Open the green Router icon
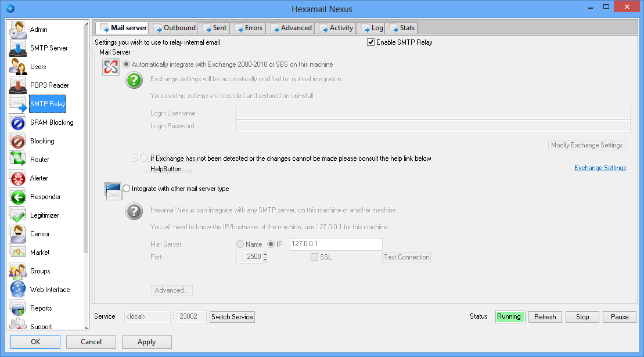 [17, 160]
